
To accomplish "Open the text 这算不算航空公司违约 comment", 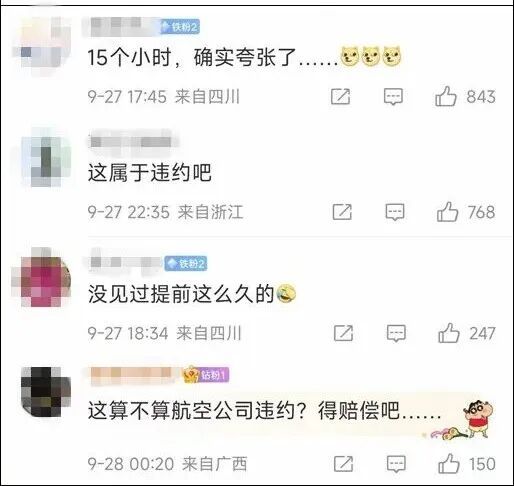I will point(191,410).
